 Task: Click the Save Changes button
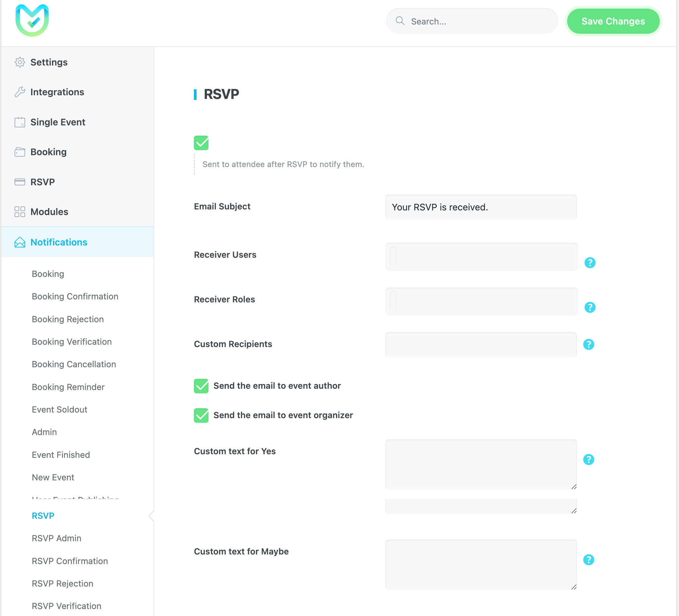pyautogui.click(x=612, y=21)
